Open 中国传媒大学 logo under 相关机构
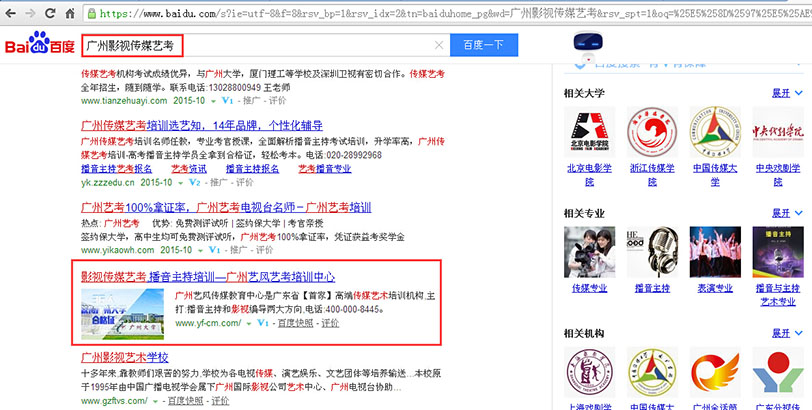 click(652, 372)
